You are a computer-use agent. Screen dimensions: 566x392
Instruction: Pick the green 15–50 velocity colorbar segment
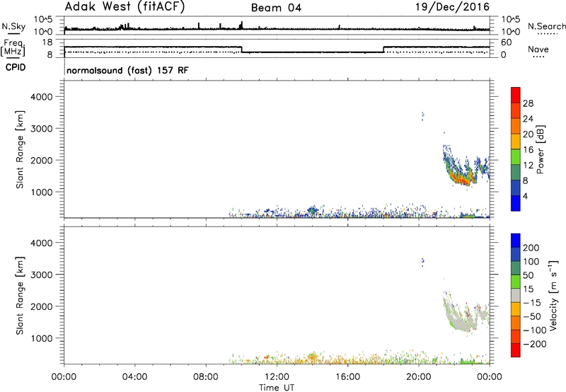tap(516, 282)
